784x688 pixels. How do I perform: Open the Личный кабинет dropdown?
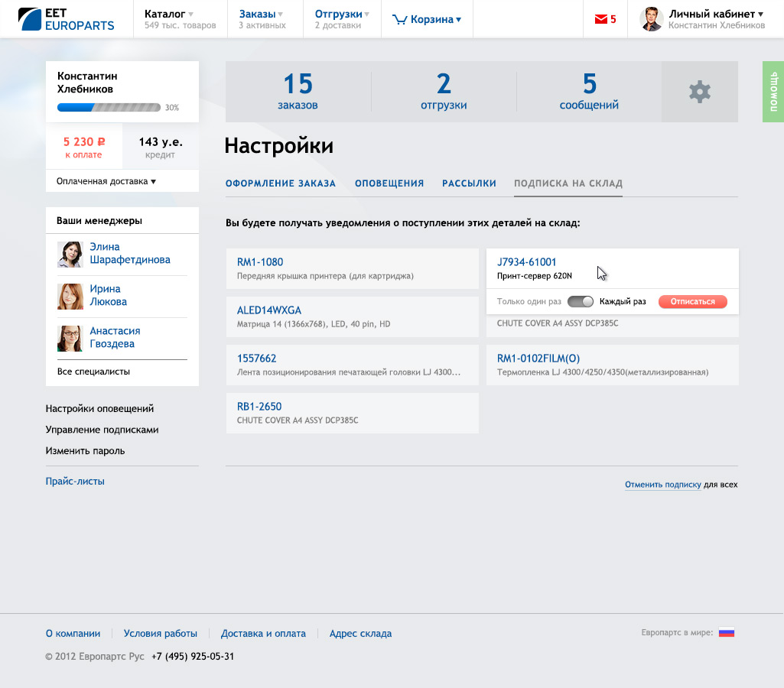point(716,14)
